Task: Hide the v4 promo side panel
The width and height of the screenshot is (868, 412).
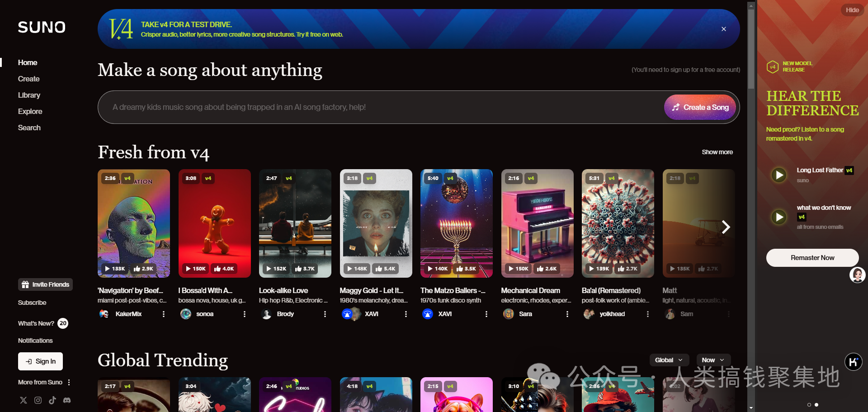Action: click(852, 10)
